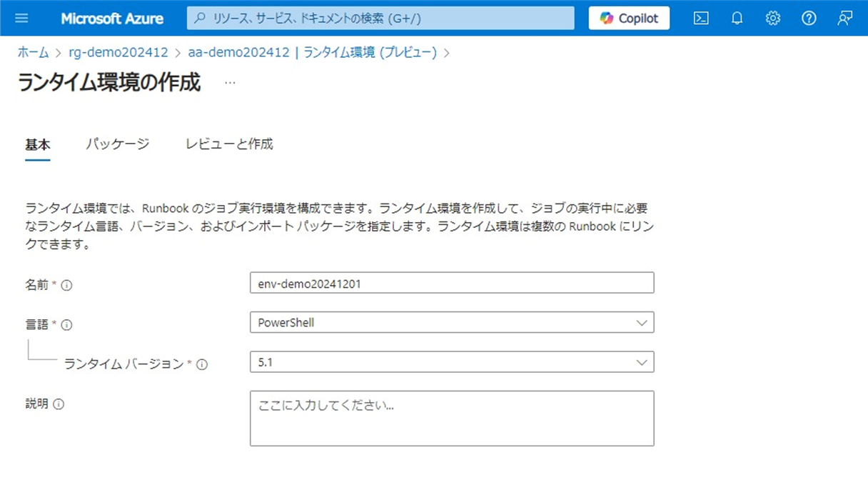Viewport: 868px width, 490px height.
Task: Click the 名前 field label
Action: tap(36, 285)
